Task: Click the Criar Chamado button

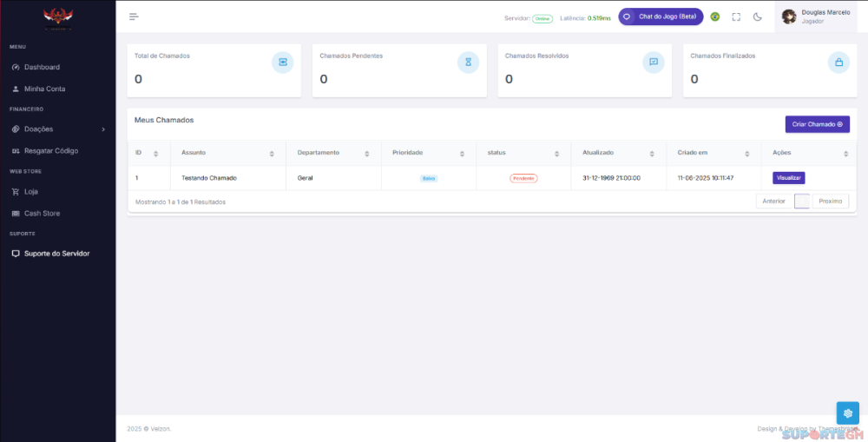Action: point(817,124)
